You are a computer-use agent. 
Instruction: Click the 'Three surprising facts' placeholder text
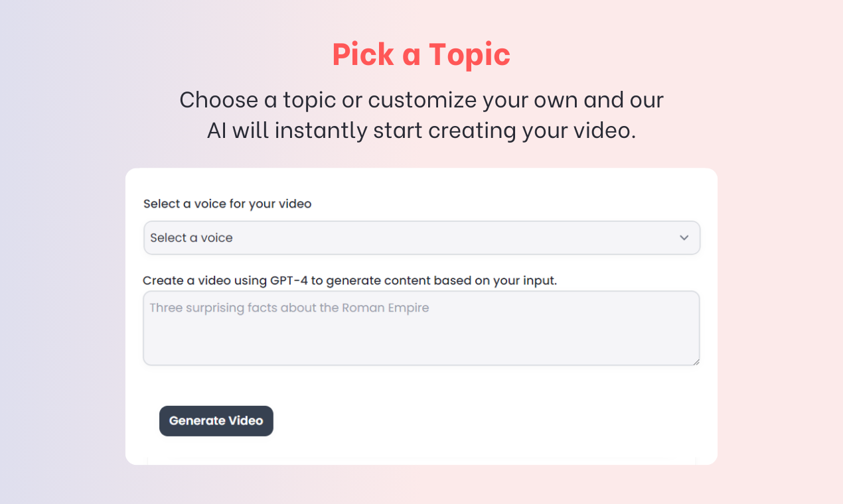click(x=289, y=308)
